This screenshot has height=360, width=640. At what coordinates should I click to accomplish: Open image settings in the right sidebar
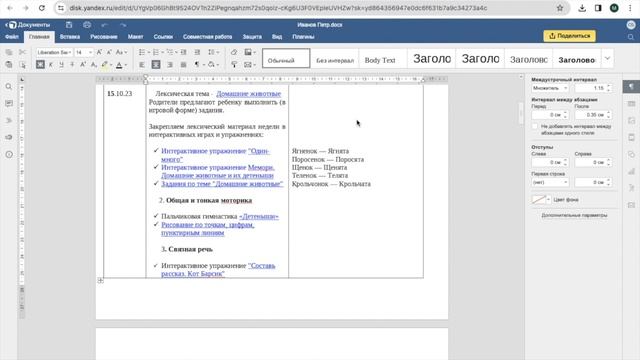tap(631, 120)
